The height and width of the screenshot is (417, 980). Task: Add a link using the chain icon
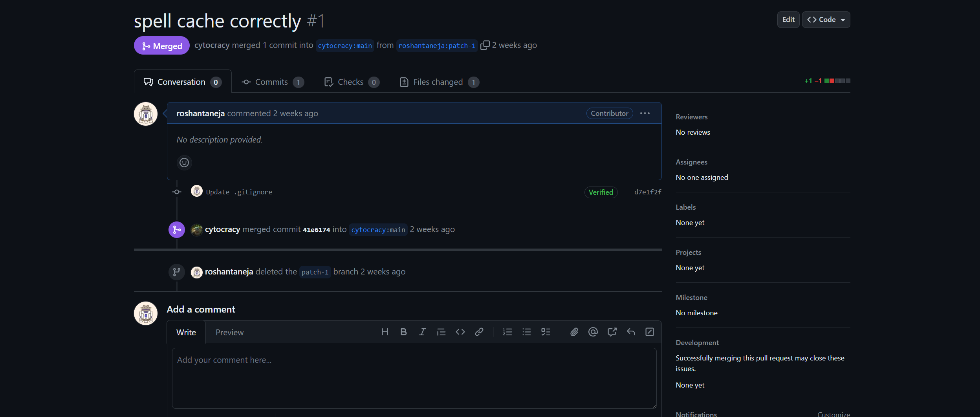pyautogui.click(x=479, y=332)
